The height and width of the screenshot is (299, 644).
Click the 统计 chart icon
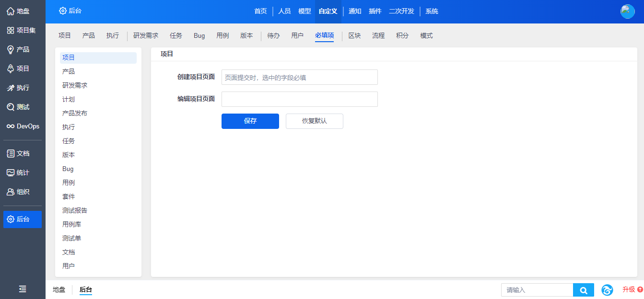[10, 172]
